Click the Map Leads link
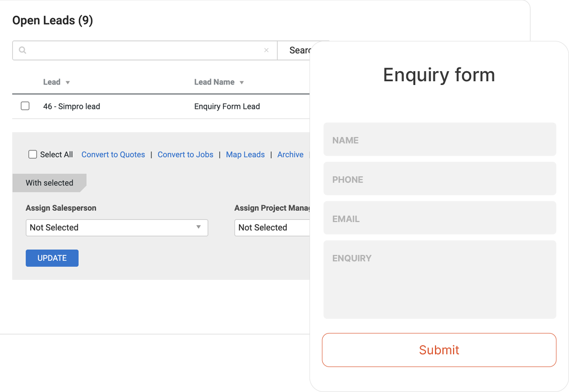The image size is (569, 392). pos(245,155)
